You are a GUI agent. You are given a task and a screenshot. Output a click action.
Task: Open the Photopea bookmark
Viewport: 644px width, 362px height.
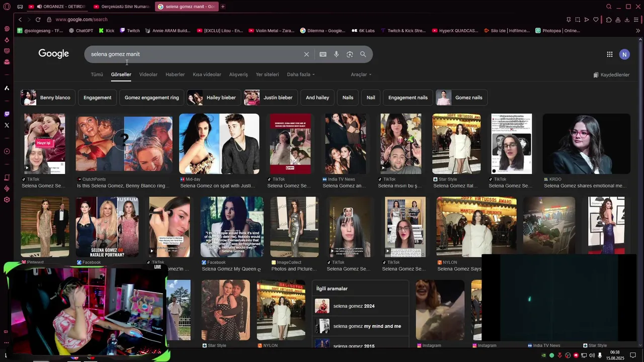pos(557,31)
